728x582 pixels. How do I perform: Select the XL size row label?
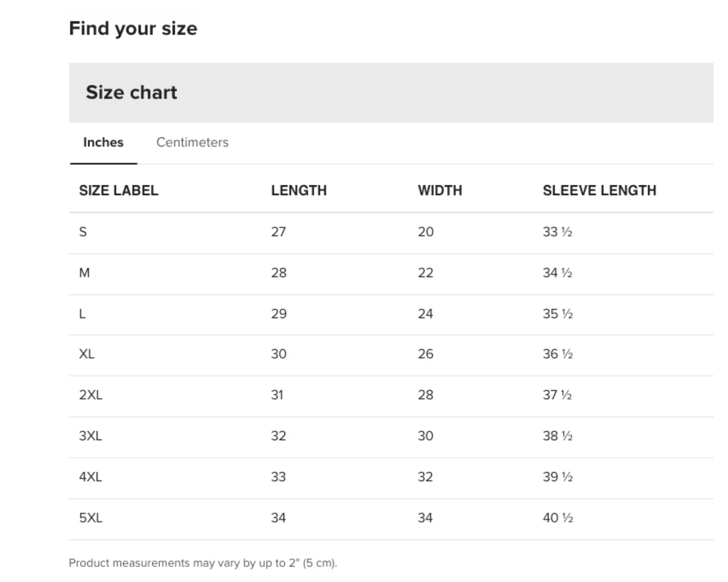point(87,354)
